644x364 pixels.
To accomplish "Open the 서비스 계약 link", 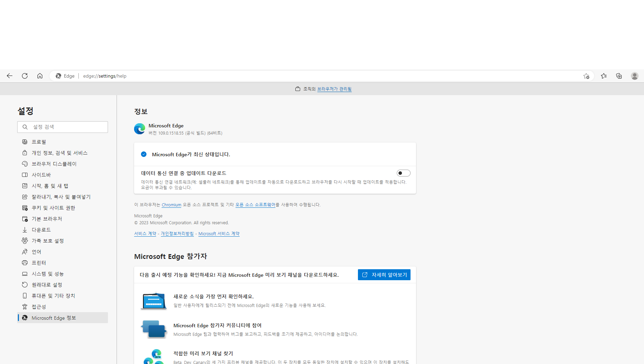I will click(x=145, y=234).
